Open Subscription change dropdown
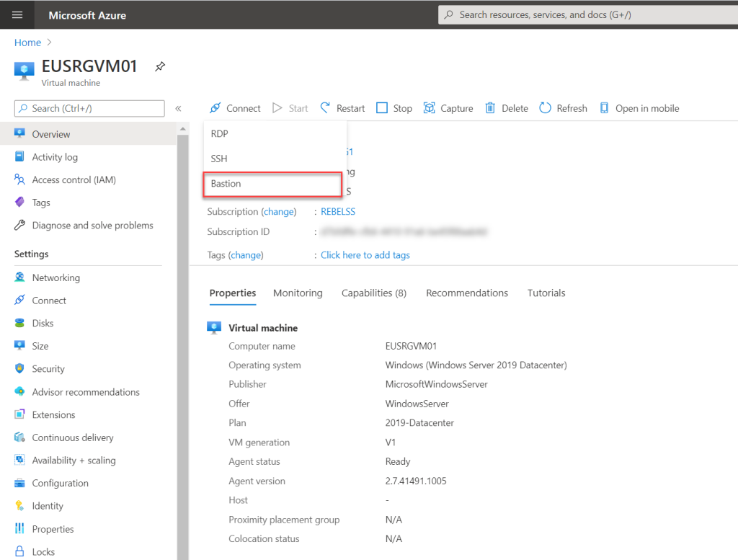The image size is (738, 560). (279, 211)
